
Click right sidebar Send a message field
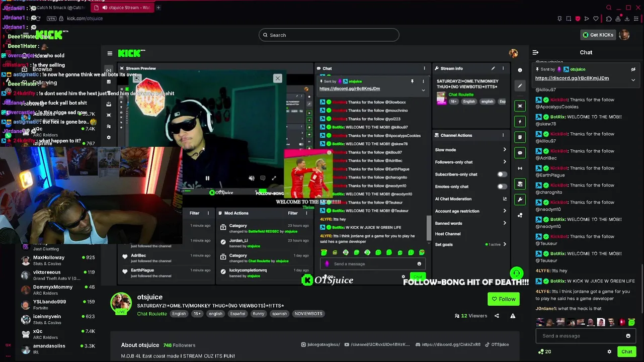pyautogui.click(x=586, y=336)
